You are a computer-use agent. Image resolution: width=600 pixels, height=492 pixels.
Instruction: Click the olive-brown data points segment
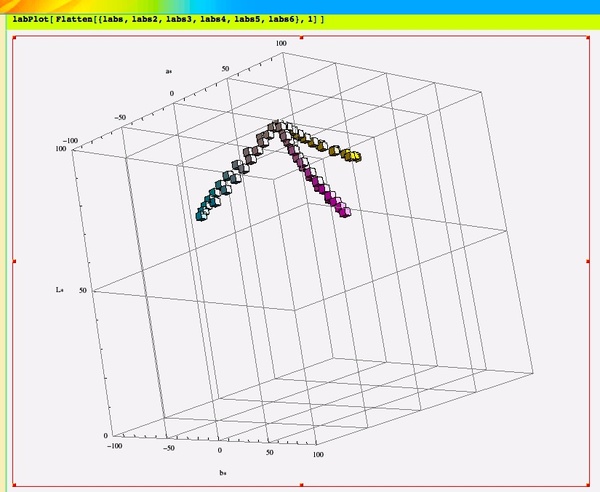[318, 146]
